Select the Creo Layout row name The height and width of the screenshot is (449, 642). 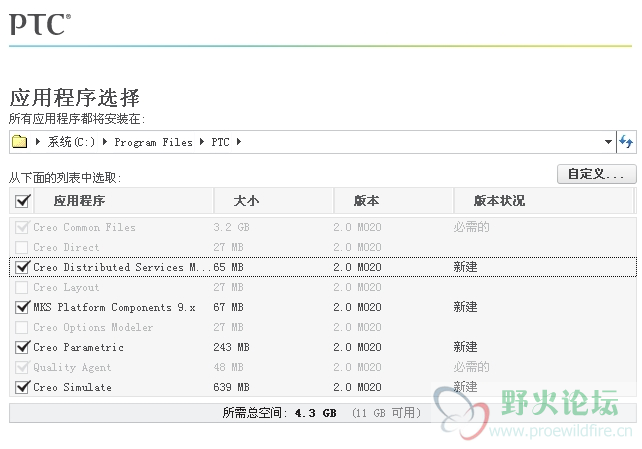66,287
